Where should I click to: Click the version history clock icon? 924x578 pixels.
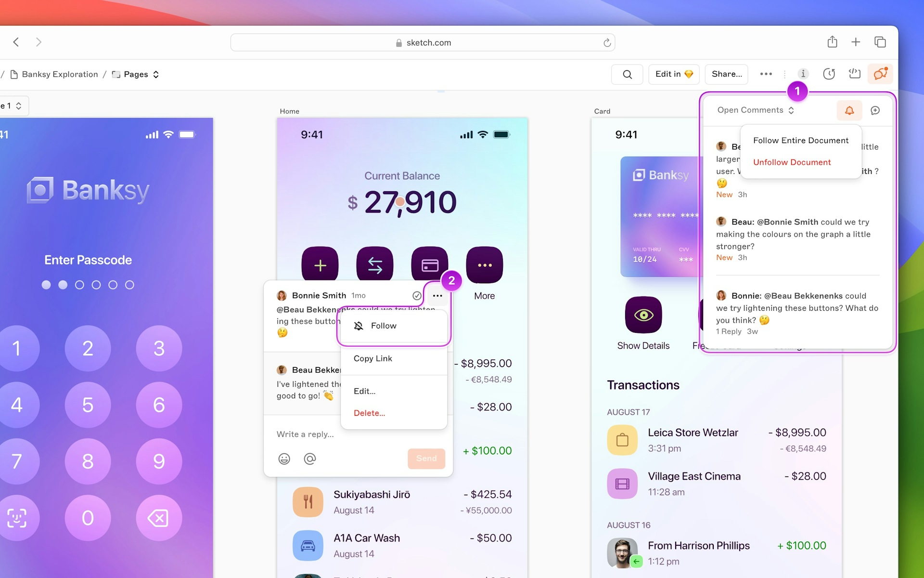coord(829,74)
